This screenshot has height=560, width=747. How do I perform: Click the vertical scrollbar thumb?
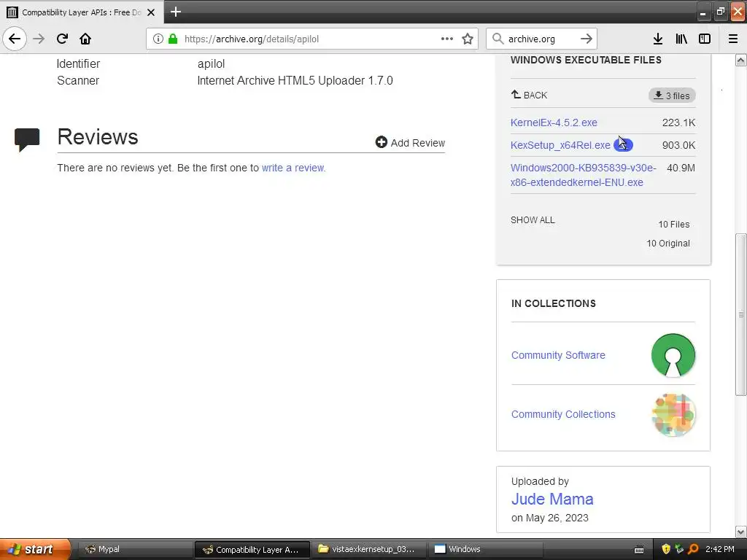(x=741, y=314)
